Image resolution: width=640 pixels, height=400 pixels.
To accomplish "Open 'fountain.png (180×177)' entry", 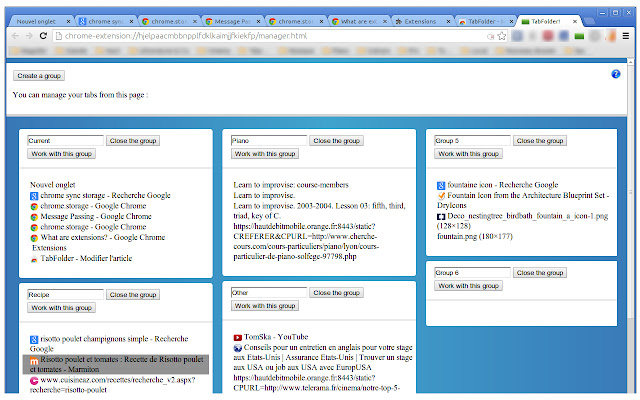I will [475, 236].
